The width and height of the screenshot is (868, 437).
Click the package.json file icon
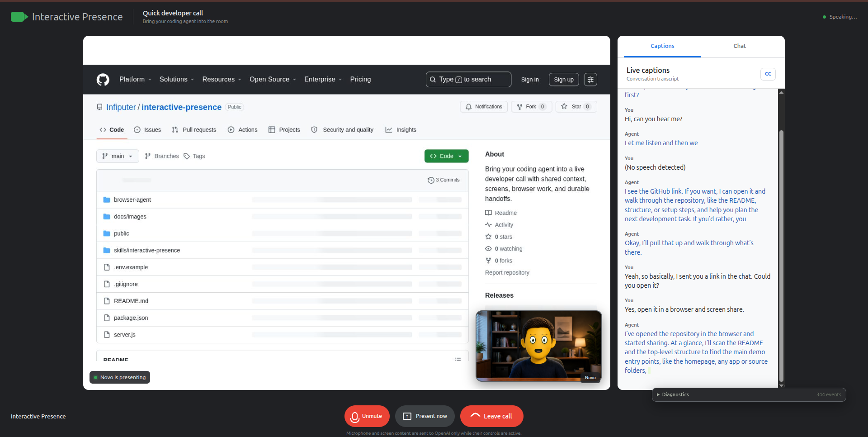pos(107,318)
